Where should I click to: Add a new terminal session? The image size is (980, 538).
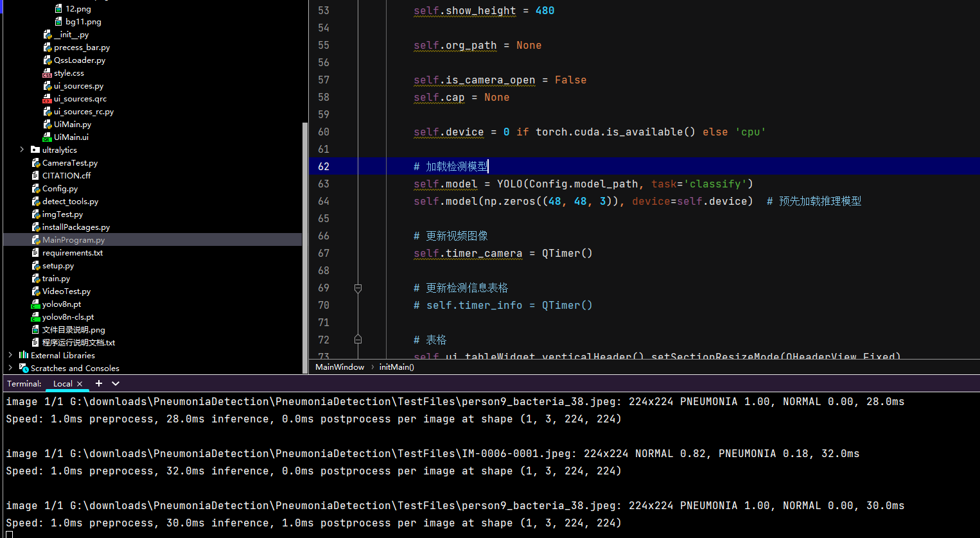click(x=99, y=383)
